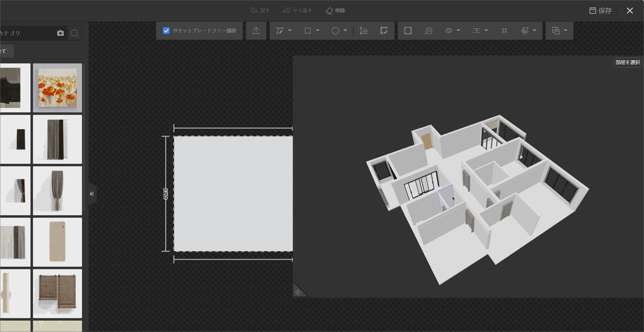The width and height of the screenshot is (644, 332).
Task: Click the magnifying glass search icon
Action: point(75,33)
